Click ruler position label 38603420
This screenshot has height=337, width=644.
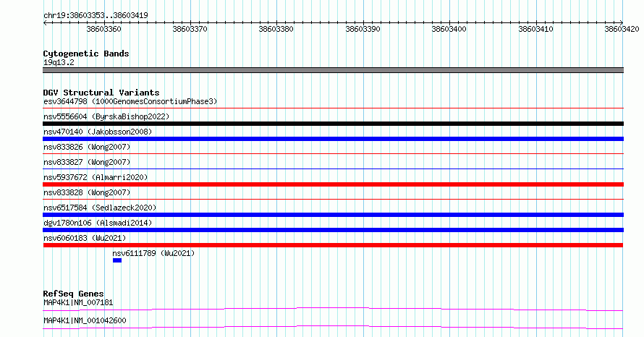point(622,29)
